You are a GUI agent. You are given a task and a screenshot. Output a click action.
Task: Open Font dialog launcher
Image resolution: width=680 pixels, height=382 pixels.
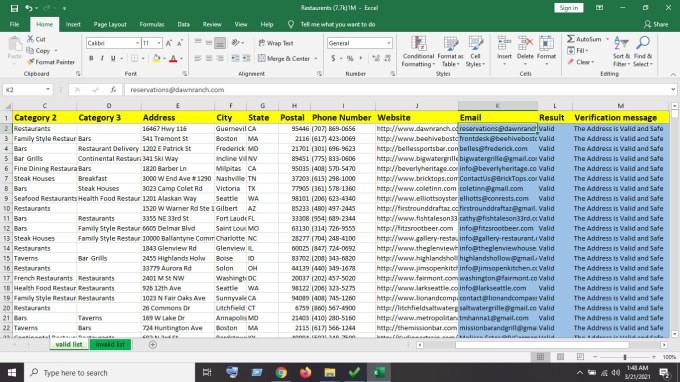pyautogui.click(x=185, y=74)
